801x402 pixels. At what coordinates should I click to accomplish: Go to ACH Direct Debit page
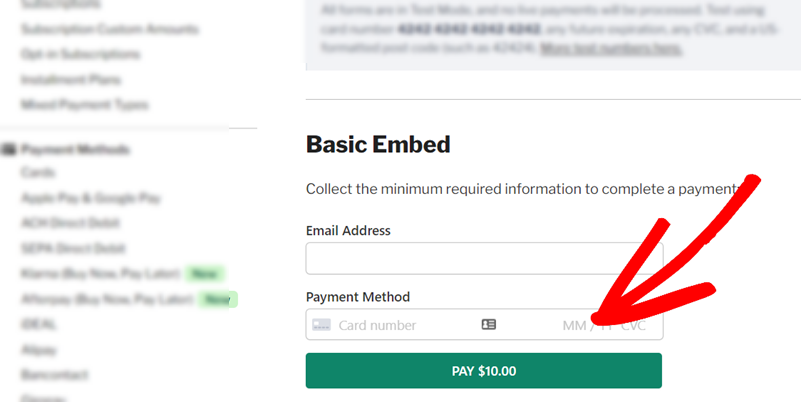70,223
